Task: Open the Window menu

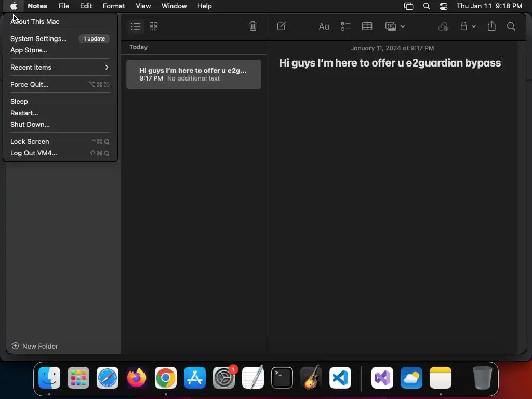Action: [x=174, y=6]
